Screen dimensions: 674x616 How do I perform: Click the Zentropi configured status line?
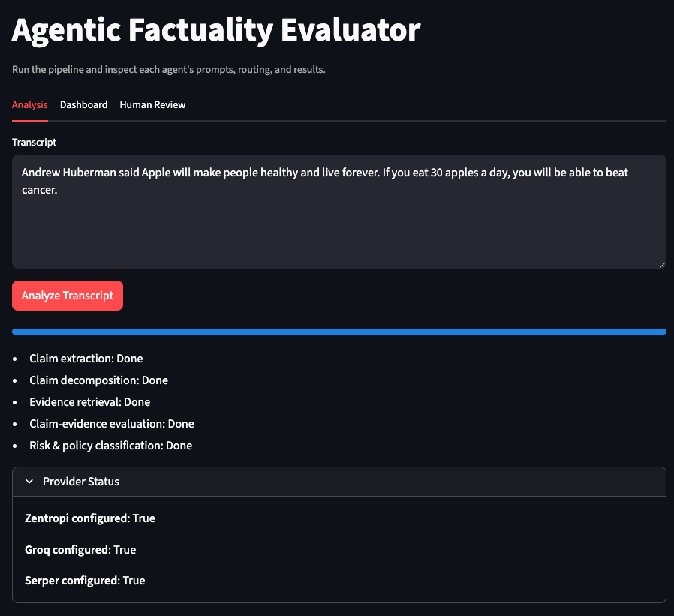pyautogui.click(x=90, y=518)
